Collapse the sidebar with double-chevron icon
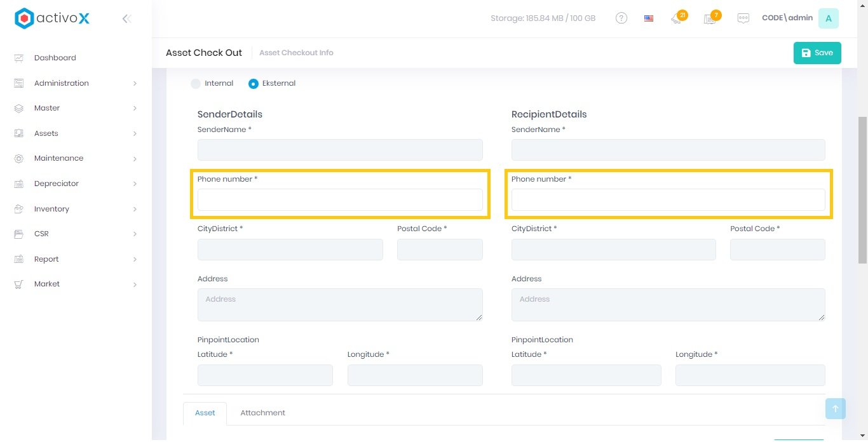This screenshot has height=442, width=868. [126, 19]
